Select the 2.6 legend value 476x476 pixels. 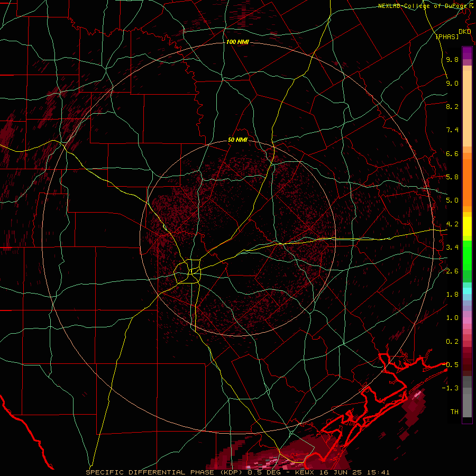[452, 271]
